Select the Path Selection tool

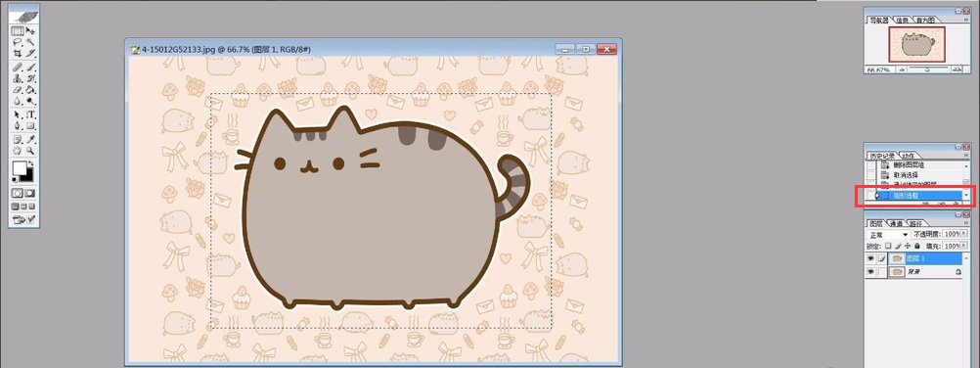coord(18,115)
